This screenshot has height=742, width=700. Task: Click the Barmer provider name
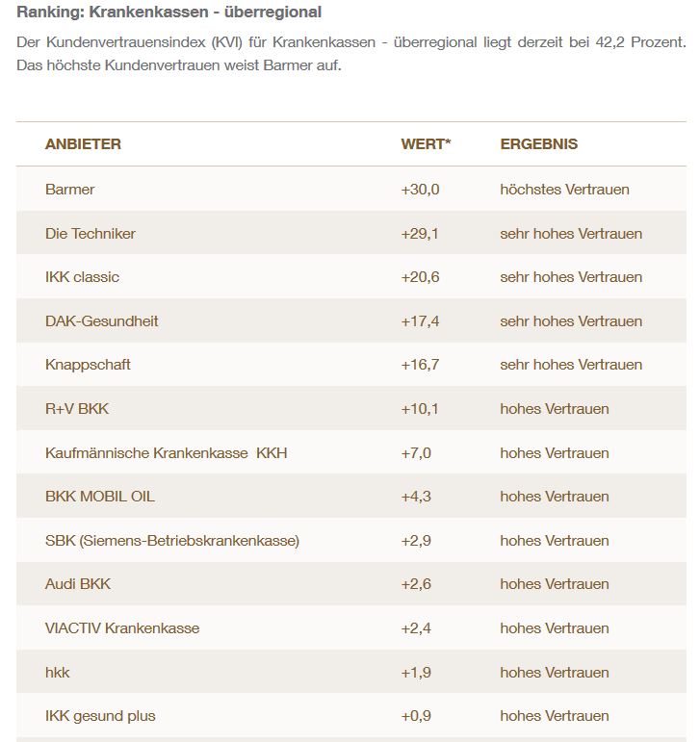tap(70, 190)
